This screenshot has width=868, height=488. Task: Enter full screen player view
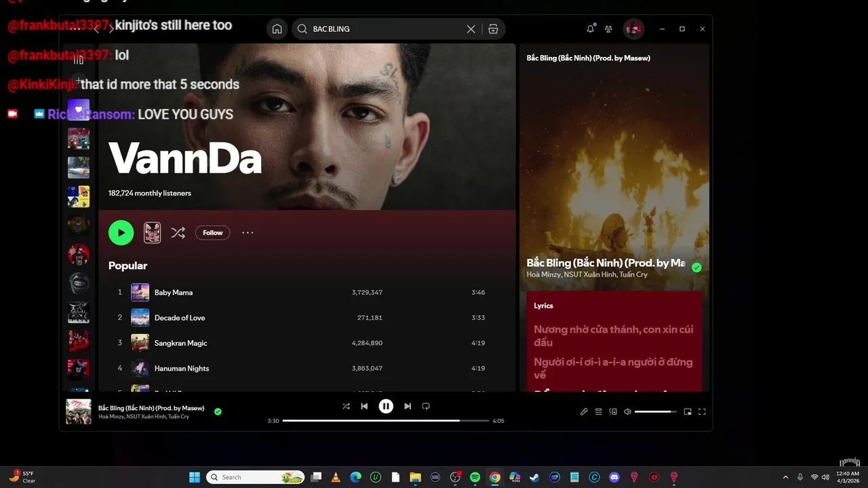click(x=702, y=411)
